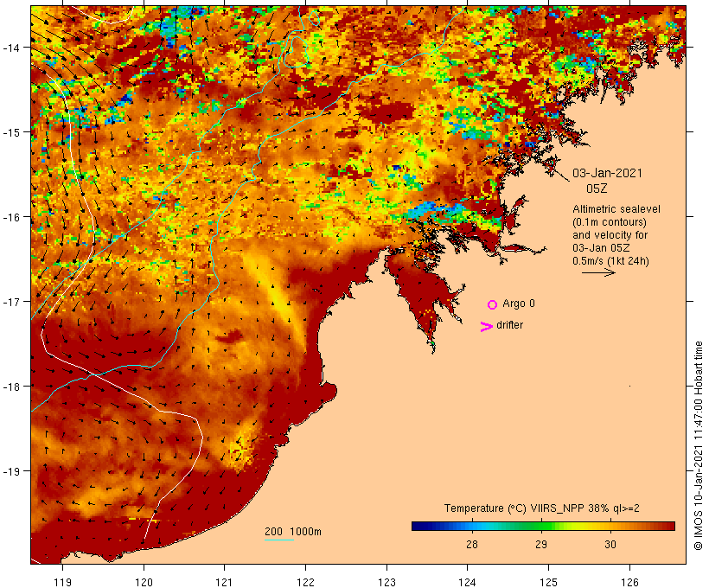Click the longitude label 124
This screenshot has height=588, width=709.
point(468,582)
